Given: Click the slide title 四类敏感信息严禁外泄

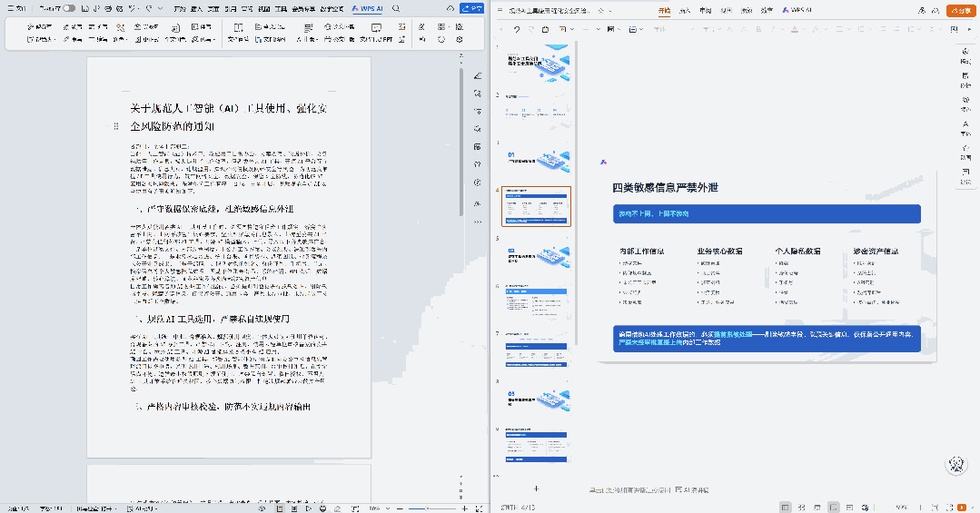Looking at the screenshot, I should pyautogui.click(x=665, y=187).
